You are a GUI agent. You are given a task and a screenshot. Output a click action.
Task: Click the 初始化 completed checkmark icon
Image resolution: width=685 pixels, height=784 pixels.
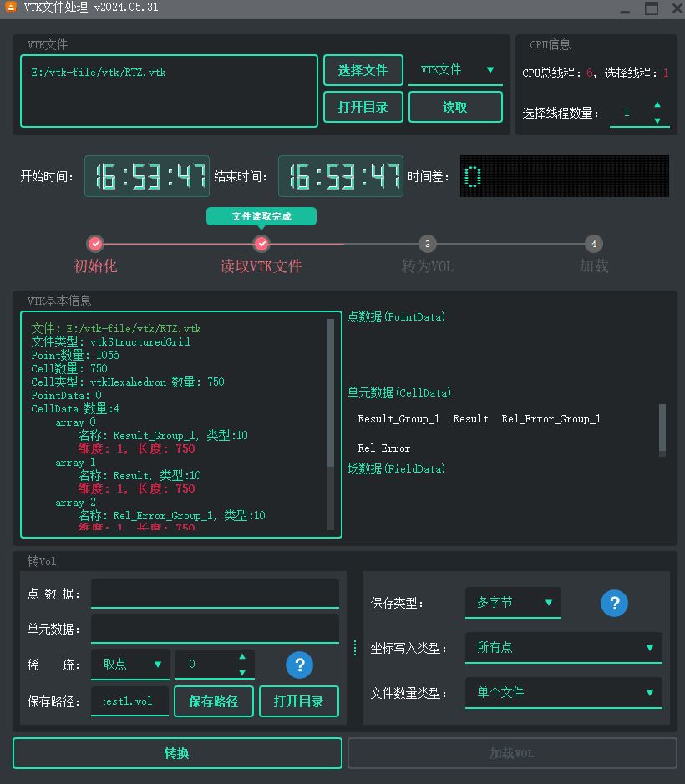(x=95, y=244)
